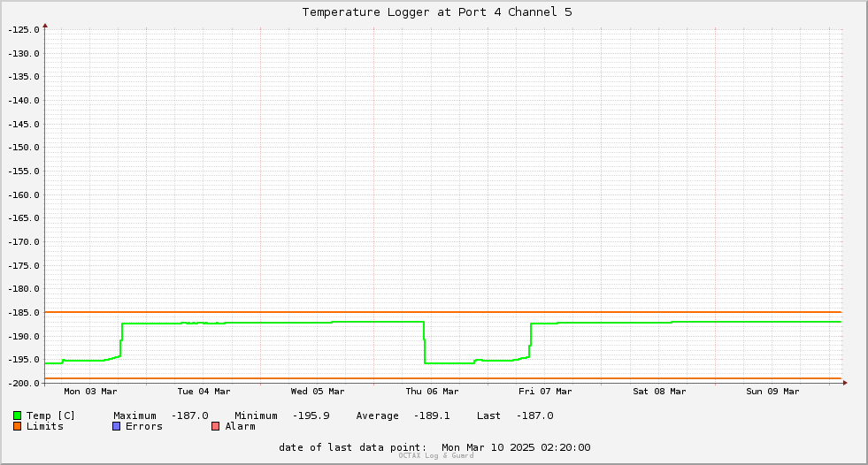Click the 'Errors' legend label

click(x=144, y=426)
